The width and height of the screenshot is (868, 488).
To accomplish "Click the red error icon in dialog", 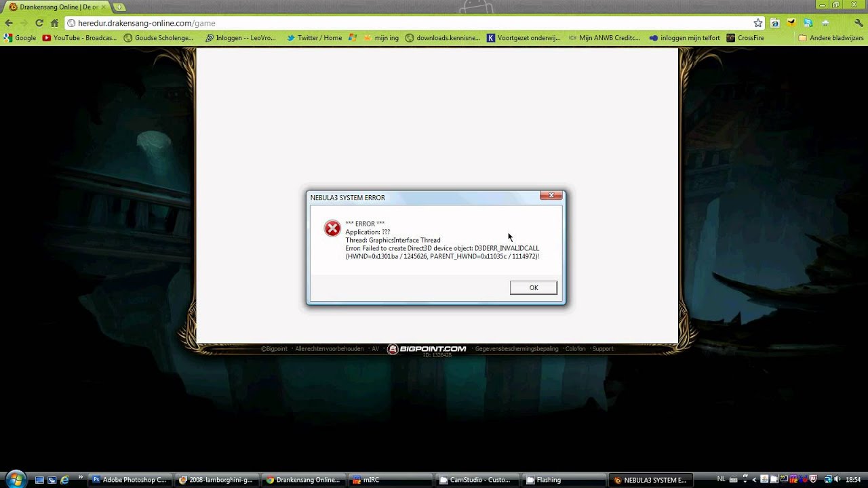I will coord(332,228).
